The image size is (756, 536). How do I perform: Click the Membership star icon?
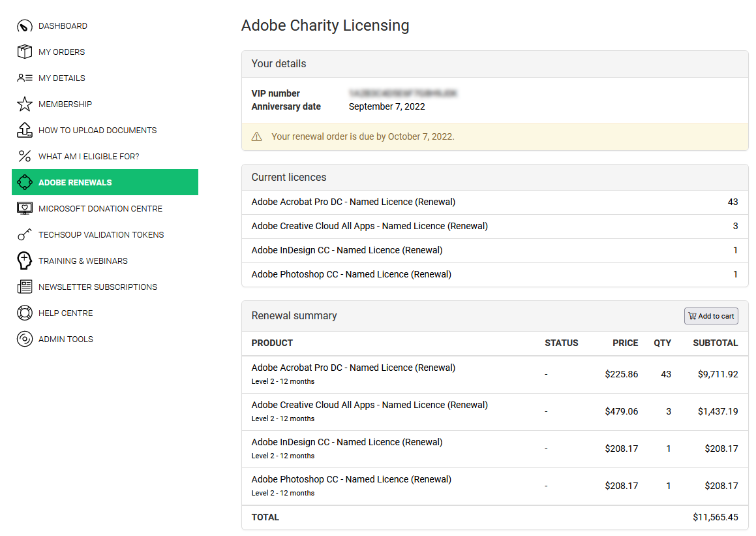click(25, 104)
